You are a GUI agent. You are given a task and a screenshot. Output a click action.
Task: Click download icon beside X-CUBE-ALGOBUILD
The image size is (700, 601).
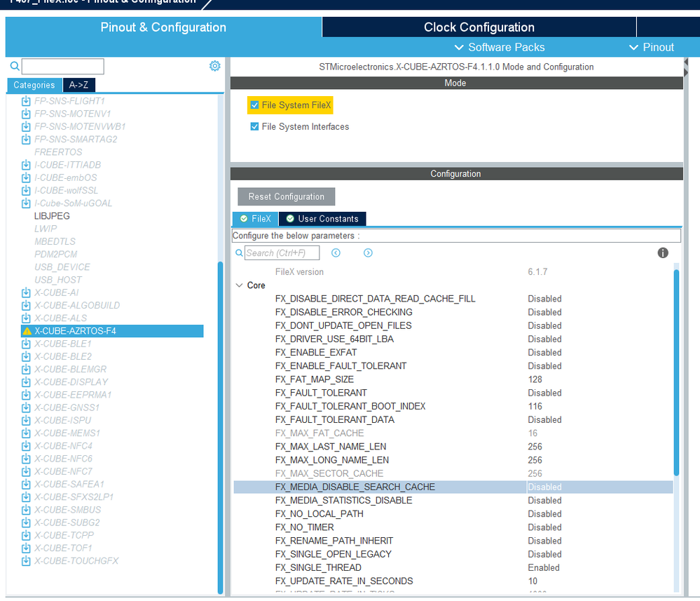tap(26, 306)
